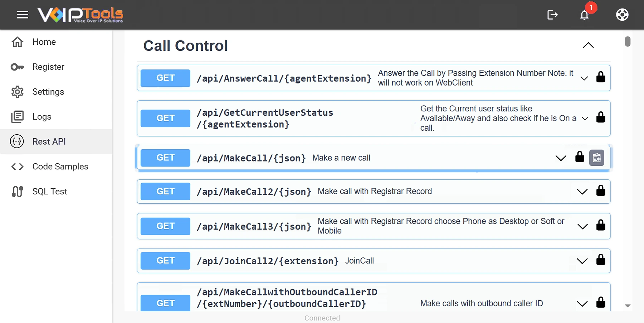Go to the Home menu item
644x323 pixels.
(x=56, y=42)
